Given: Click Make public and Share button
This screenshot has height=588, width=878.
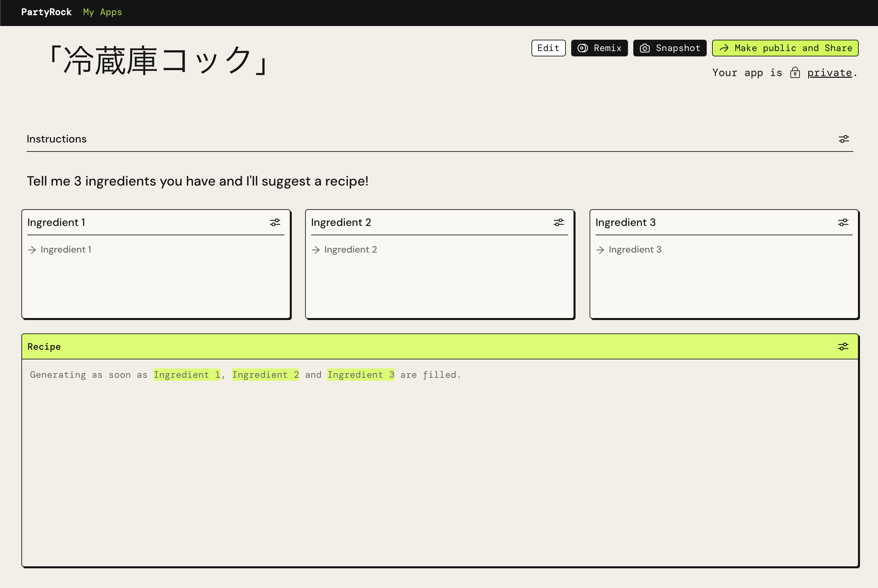Looking at the screenshot, I should pos(785,48).
